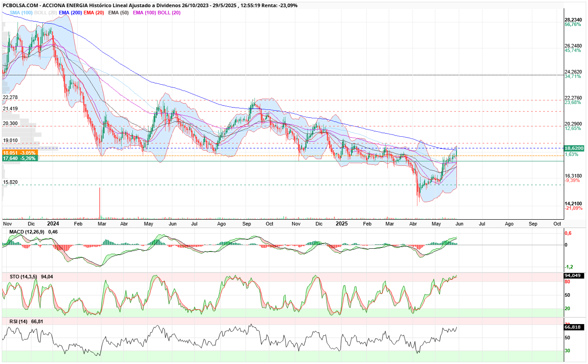Click the 14,2100 price axis label

click(x=573, y=203)
